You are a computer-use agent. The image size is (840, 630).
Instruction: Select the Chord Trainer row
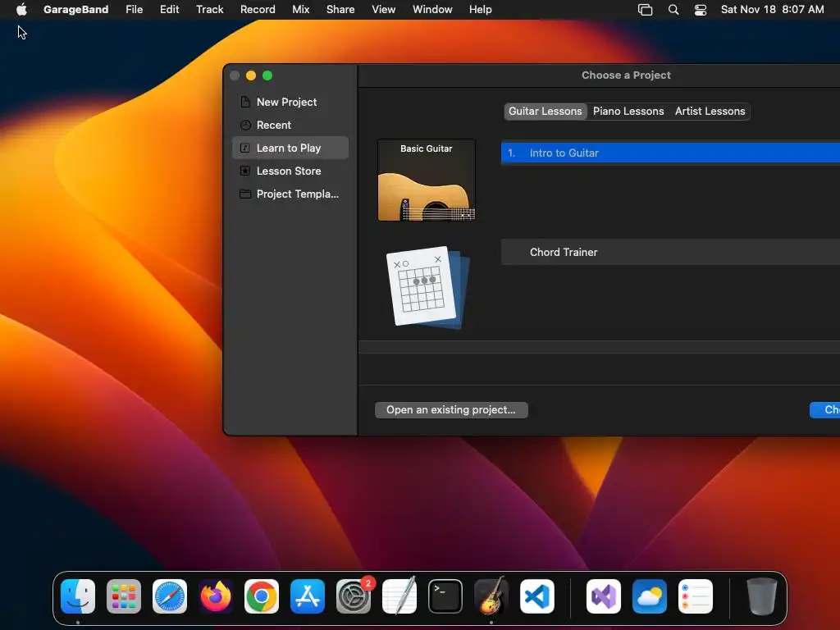tap(670, 252)
